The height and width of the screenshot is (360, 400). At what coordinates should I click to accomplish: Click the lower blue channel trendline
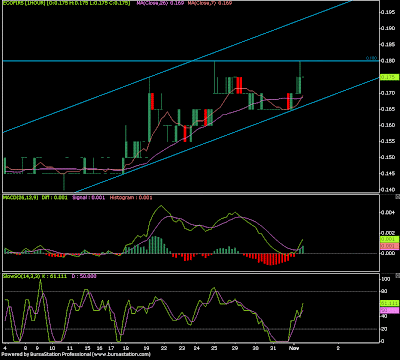pyautogui.click(x=227, y=135)
